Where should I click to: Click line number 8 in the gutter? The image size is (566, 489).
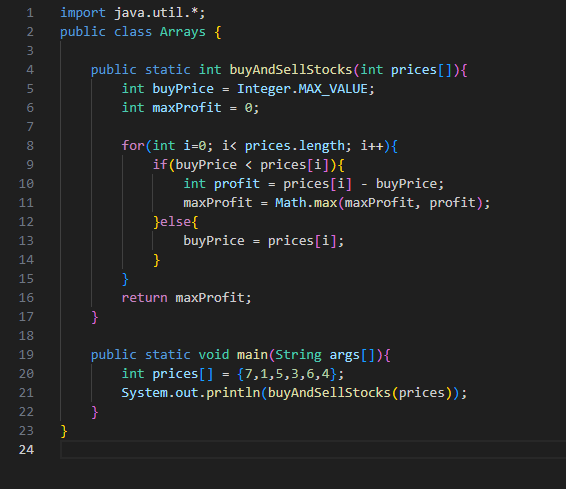[30, 146]
